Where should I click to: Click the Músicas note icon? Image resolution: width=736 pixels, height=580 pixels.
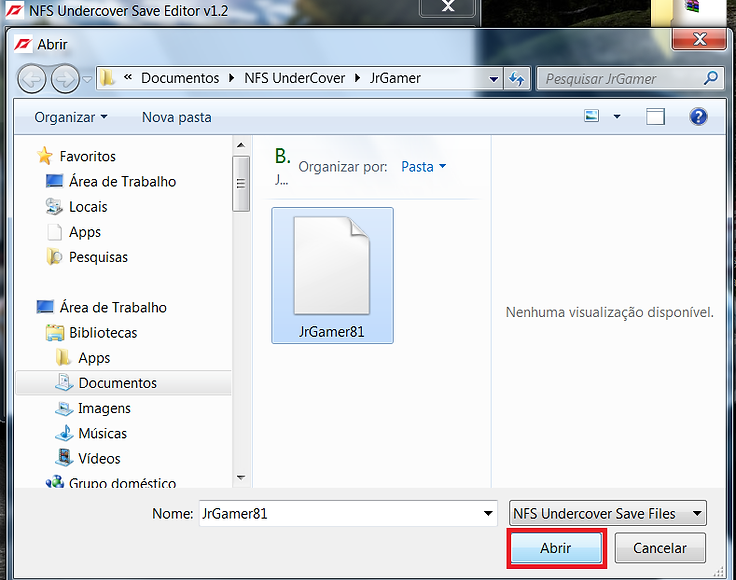pos(64,433)
